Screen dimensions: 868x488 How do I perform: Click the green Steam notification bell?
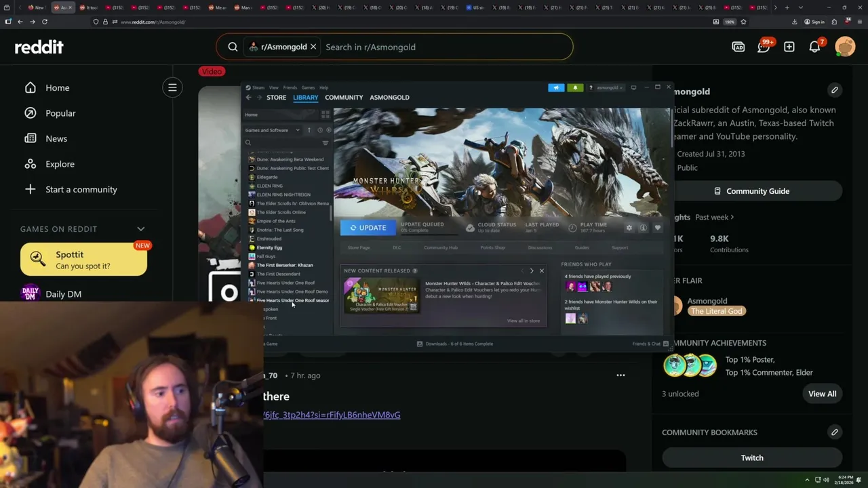(x=575, y=87)
